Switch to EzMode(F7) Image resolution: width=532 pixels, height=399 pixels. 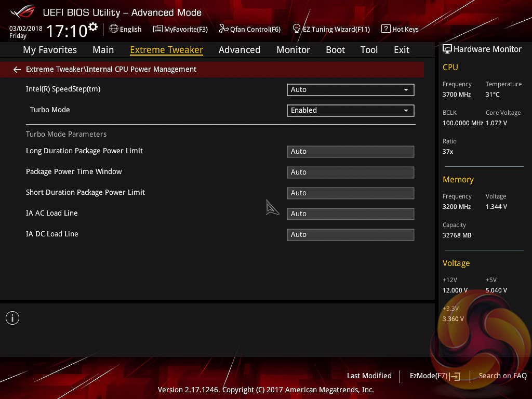click(x=434, y=376)
